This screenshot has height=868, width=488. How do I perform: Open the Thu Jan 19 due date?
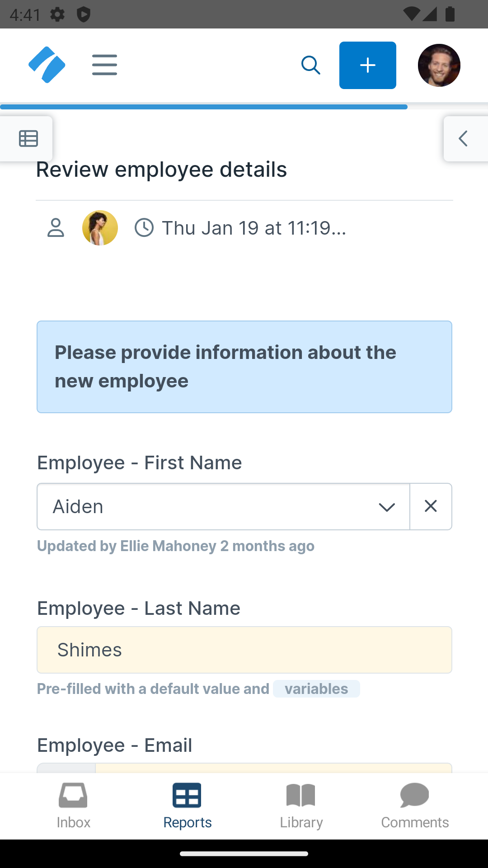(253, 228)
